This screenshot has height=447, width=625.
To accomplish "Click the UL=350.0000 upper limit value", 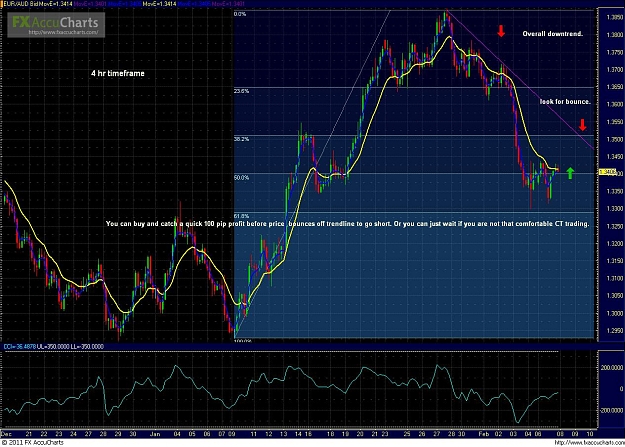I will click(x=53, y=347).
